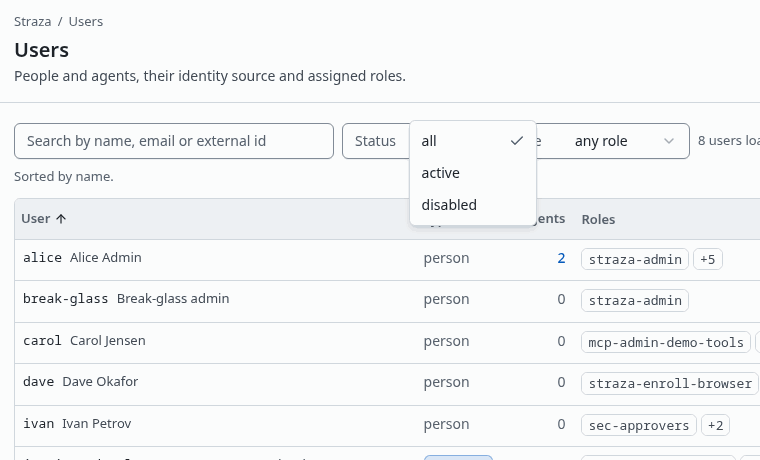The image size is (760, 460).
Task: Open the carol Carol Jensen row
Action: coord(387,343)
